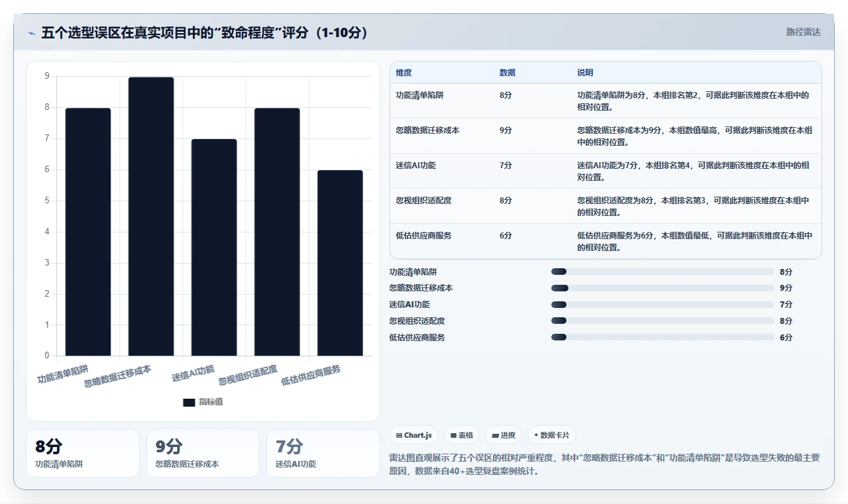Click the 低估供应商服务 bar in chart
Viewport: 848px width, 504px height.
[x=340, y=263]
